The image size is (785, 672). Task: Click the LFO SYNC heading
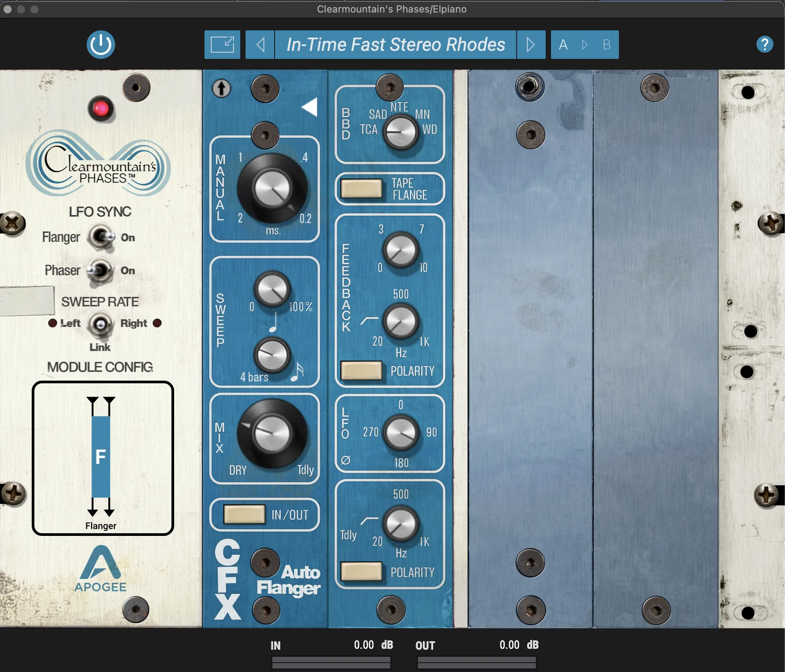[x=100, y=212]
